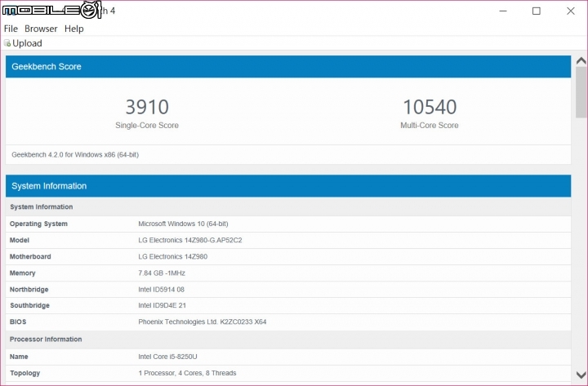Click the Topology label
This screenshot has width=588, height=386.
pos(24,373)
